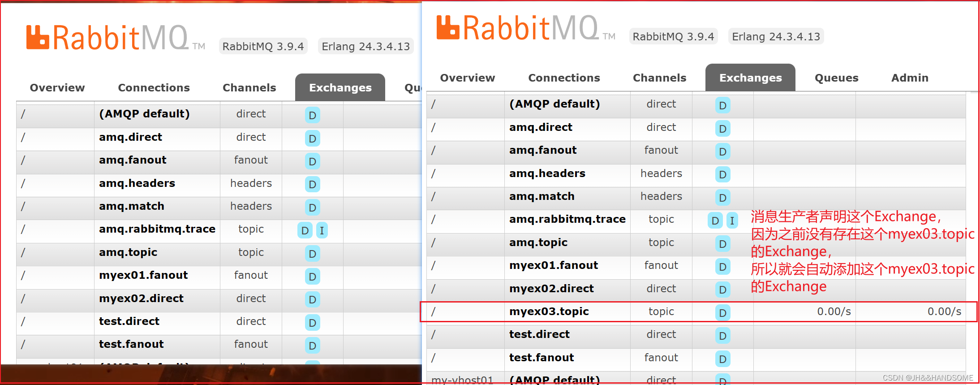
Task: Click the D badge for amq.headers in right window
Action: tap(723, 174)
